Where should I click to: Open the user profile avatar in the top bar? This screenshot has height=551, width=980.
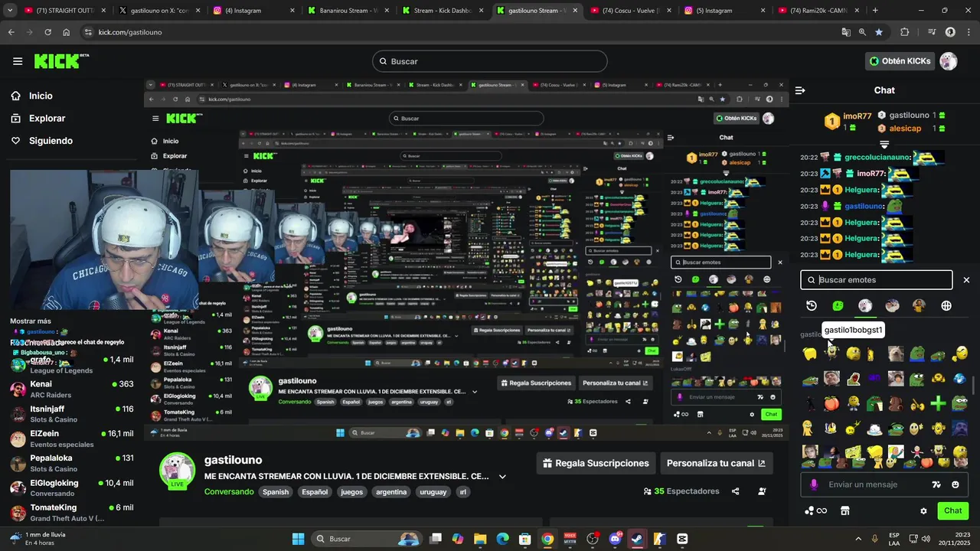(949, 61)
